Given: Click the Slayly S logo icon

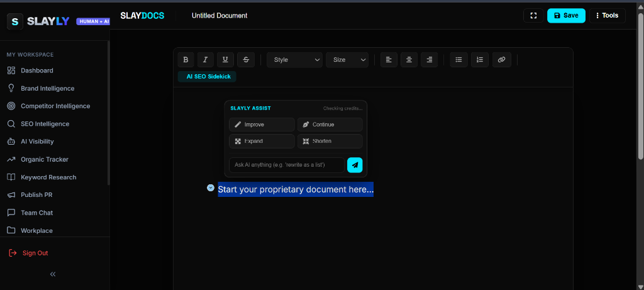Looking at the screenshot, I should (x=15, y=21).
